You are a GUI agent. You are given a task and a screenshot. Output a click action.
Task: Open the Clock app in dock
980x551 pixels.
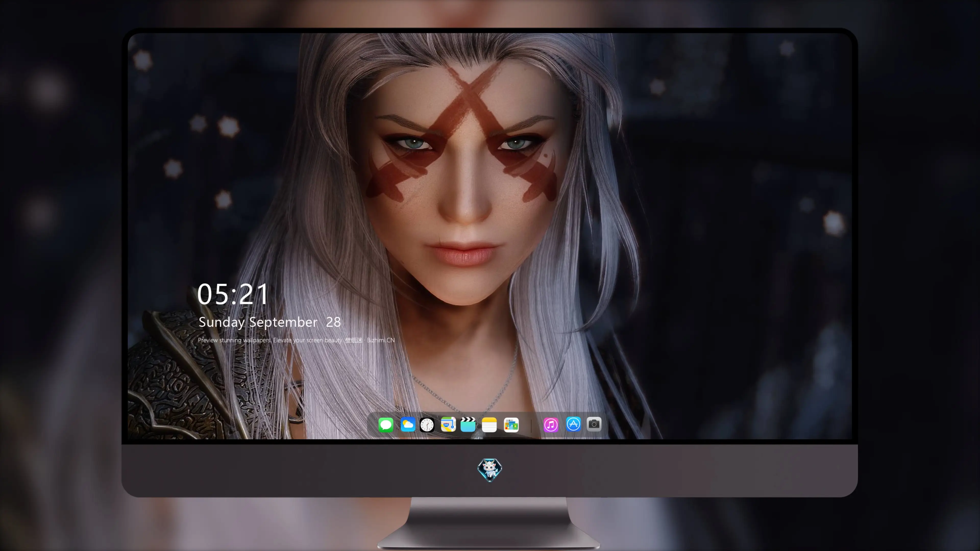427,424
